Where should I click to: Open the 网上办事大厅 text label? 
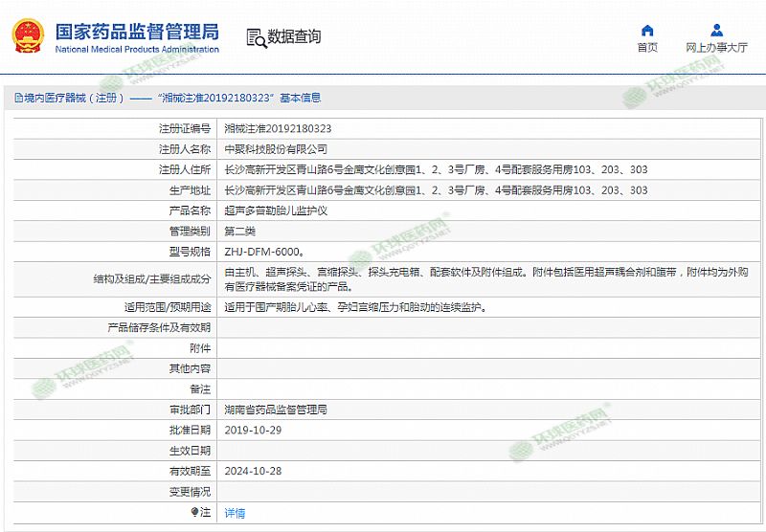point(716,48)
